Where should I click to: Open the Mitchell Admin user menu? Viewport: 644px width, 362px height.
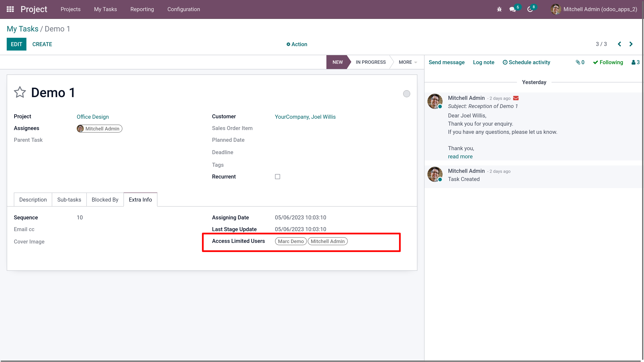point(594,9)
